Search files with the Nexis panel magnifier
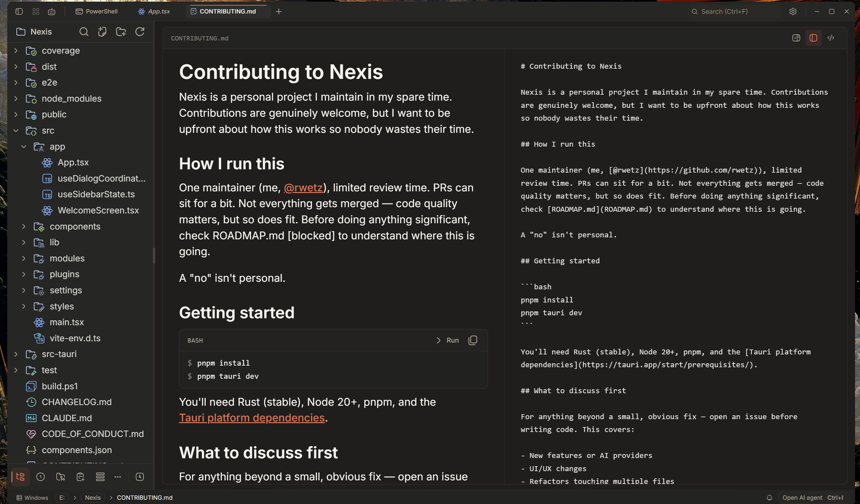 pyautogui.click(x=84, y=32)
